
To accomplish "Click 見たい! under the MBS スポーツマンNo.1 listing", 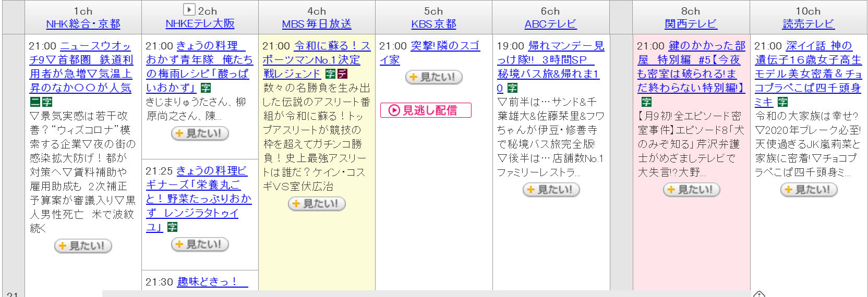I will pos(317,204).
